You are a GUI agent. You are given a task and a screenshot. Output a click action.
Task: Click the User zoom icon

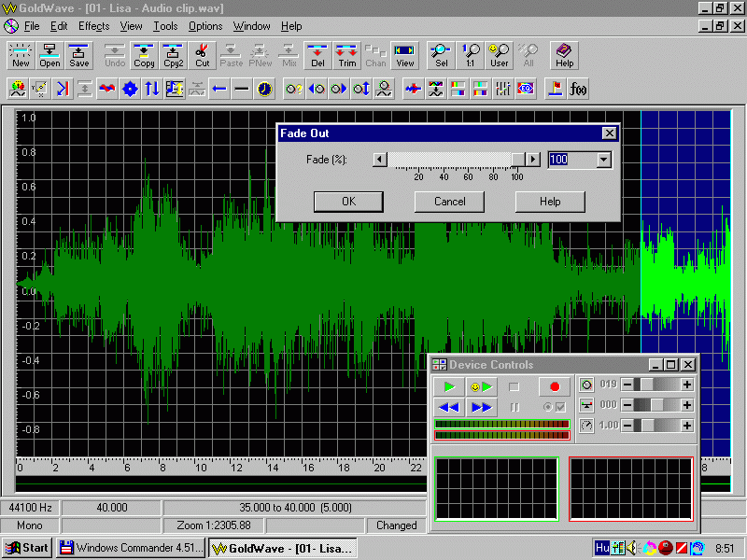pyautogui.click(x=500, y=56)
